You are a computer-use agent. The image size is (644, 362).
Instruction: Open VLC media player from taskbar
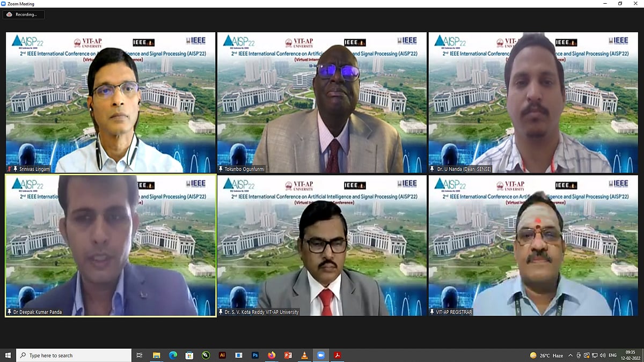coord(305,356)
